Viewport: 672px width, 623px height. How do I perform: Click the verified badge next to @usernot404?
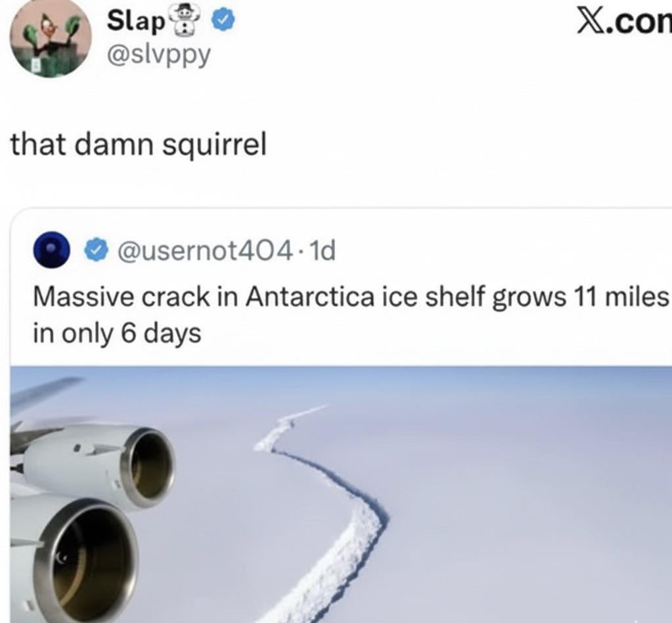(x=96, y=250)
